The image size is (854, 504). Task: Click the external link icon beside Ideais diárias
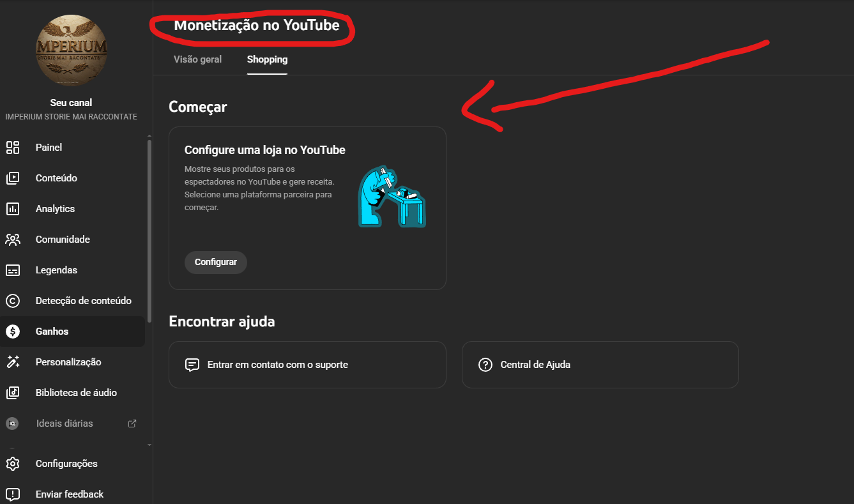(x=132, y=424)
